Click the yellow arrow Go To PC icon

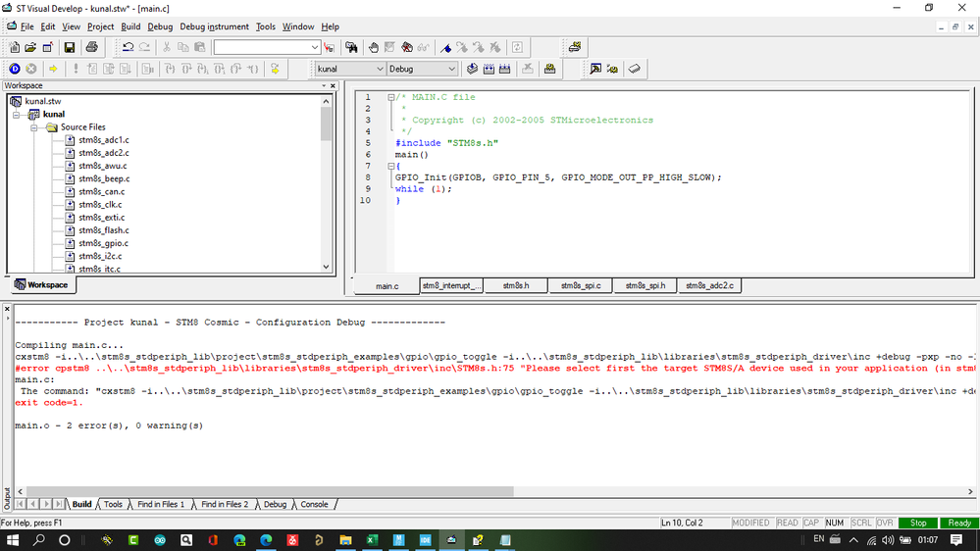(53, 69)
